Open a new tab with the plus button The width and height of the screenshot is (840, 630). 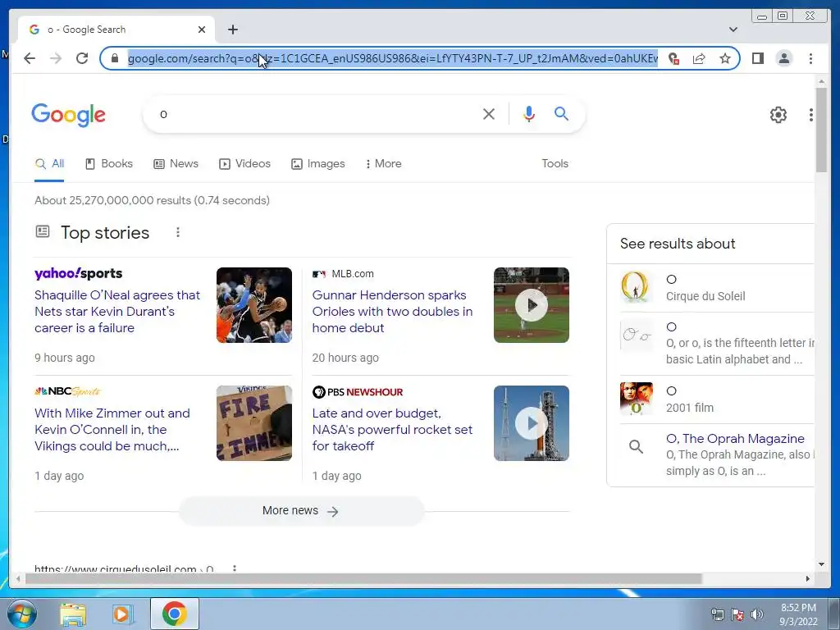(x=232, y=30)
